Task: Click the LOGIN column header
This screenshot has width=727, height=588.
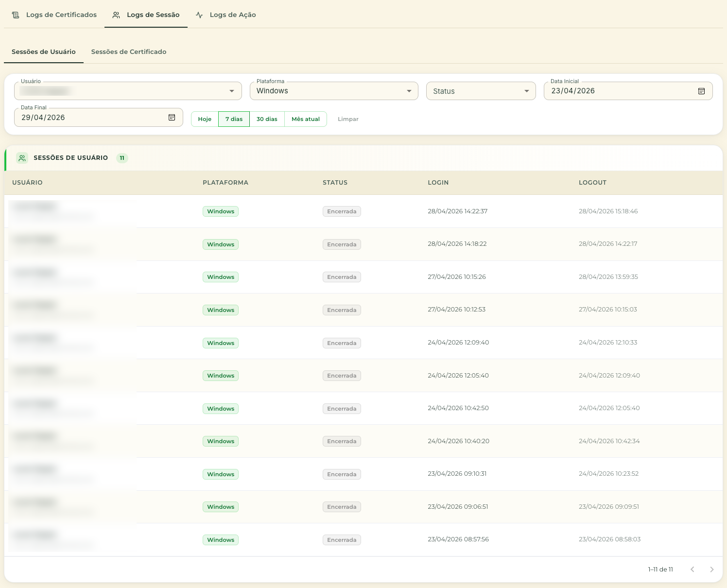Action: coord(438,183)
